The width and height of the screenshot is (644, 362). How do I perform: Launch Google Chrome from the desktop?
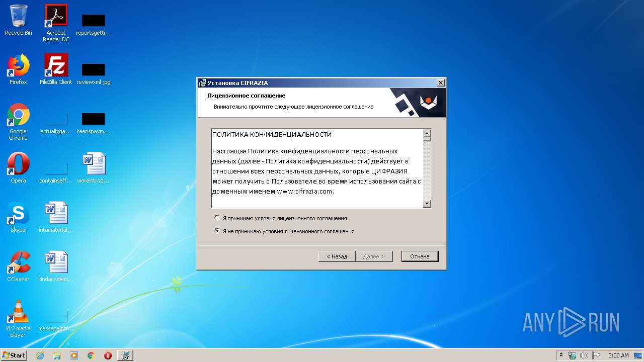pos(18,122)
